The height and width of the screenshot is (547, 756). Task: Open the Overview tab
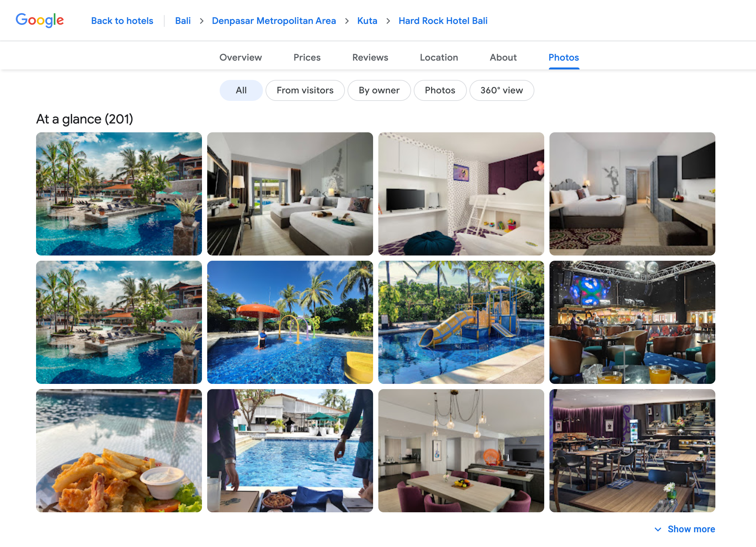tap(240, 57)
